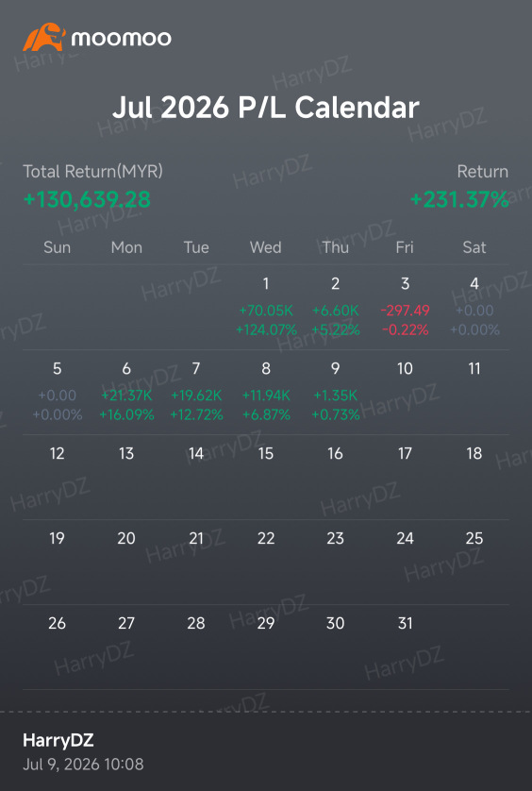Select July 9 with +1.35K gain
The width and height of the screenshot is (532, 791).
(336, 392)
